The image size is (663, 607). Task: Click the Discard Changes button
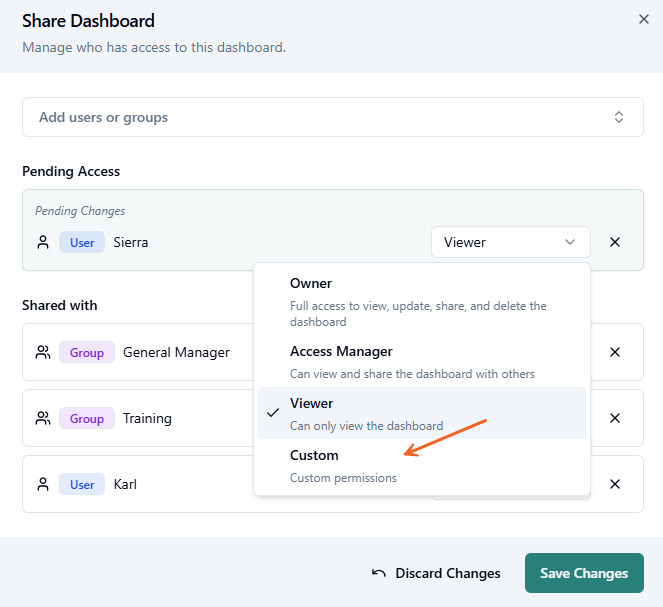tap(436, 573)
